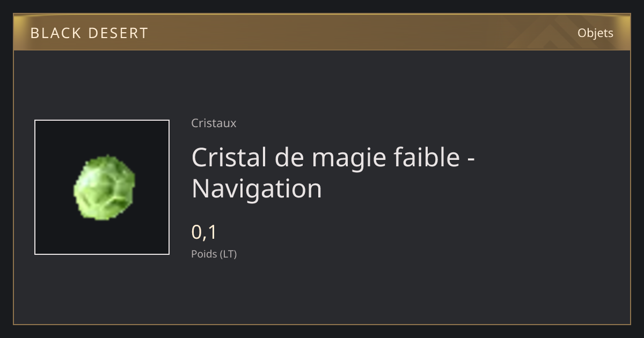Click the empty card area right of title
The image size is (644, 338).
[x=553, y=172]
